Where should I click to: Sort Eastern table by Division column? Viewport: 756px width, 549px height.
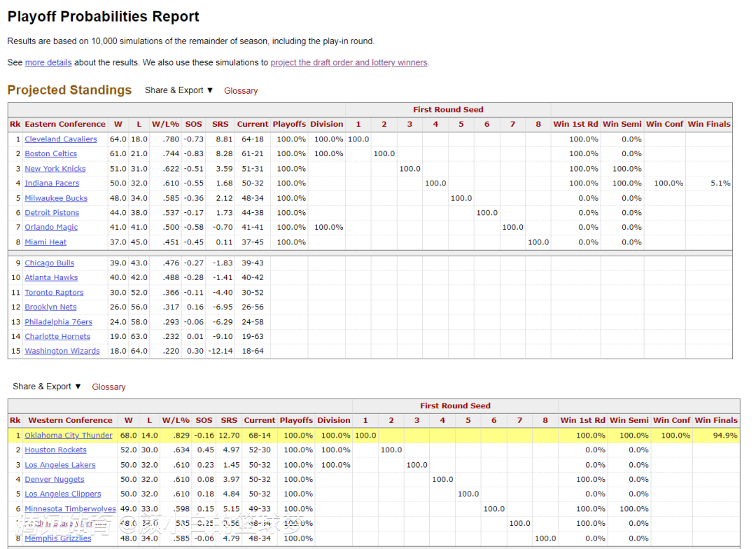point(327,124)
